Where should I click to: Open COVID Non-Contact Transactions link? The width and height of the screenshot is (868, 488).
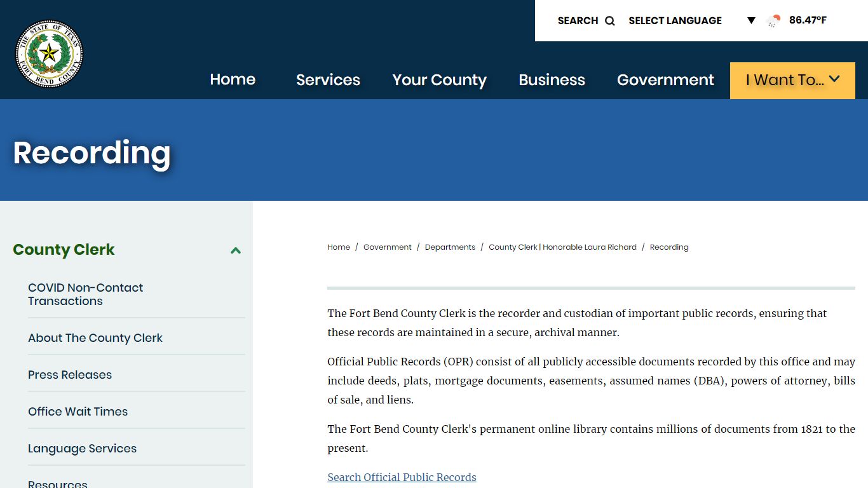pyautogui.click(x=85, y=294)
